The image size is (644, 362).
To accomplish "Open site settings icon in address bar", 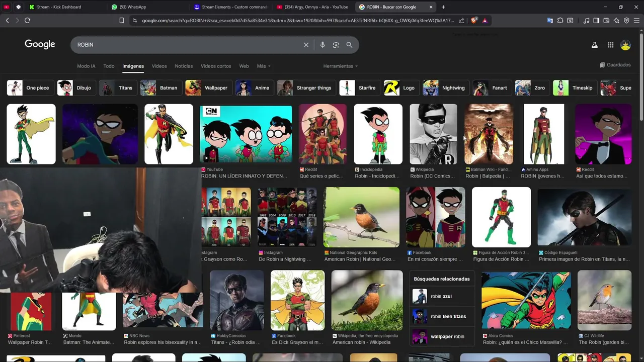I will click(134, 21).
